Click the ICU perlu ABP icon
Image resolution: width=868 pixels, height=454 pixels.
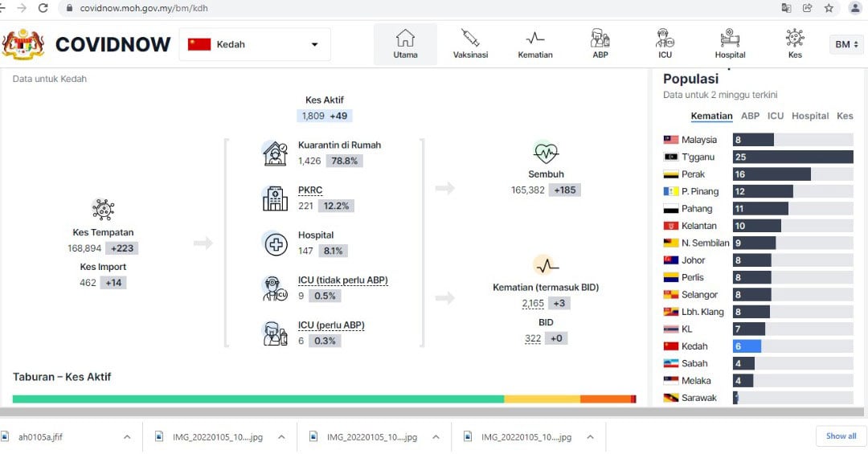[x=275, y=333]
